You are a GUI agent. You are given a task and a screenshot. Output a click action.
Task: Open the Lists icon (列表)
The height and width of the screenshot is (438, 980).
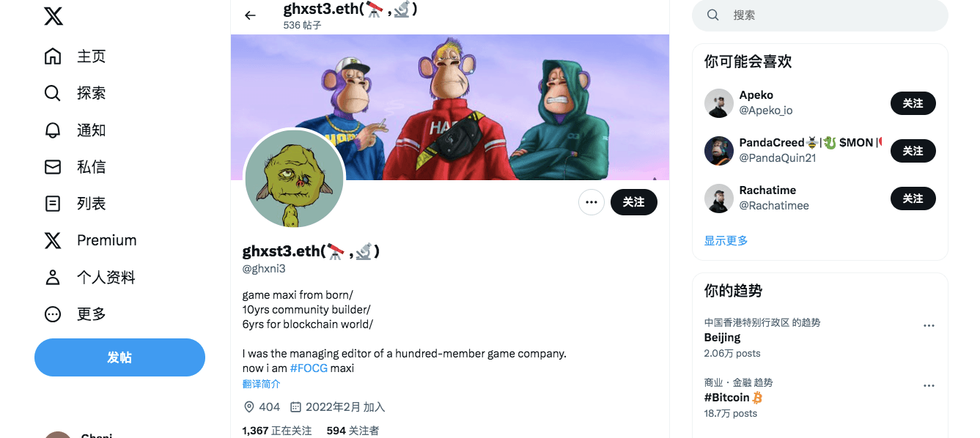(53, 204)
